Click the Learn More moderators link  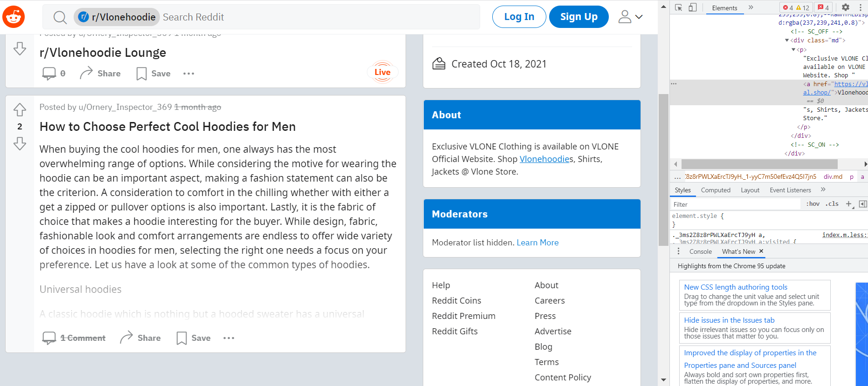click(x=537, y=243)
